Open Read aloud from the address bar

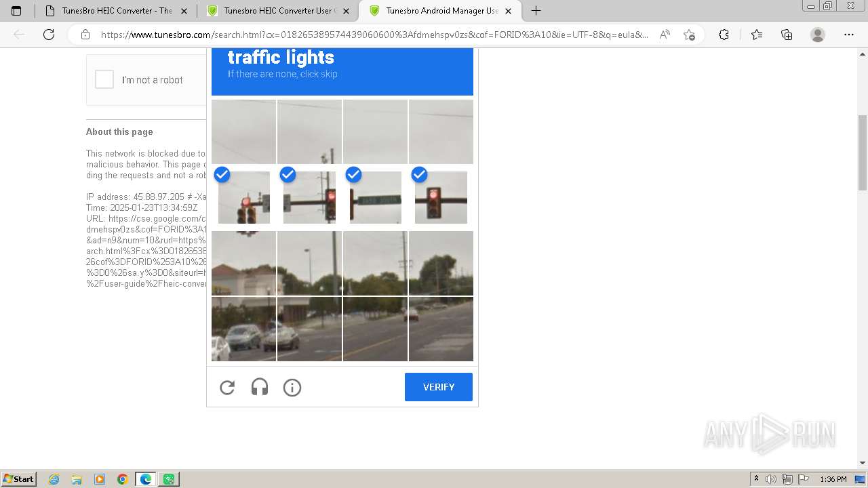(665, 35)
